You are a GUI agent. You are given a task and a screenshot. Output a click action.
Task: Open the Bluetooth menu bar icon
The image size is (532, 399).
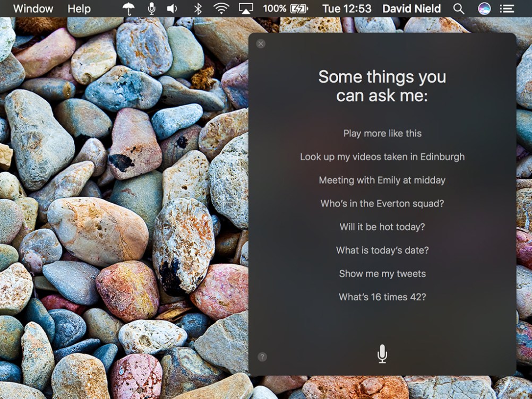coord(198,8)
